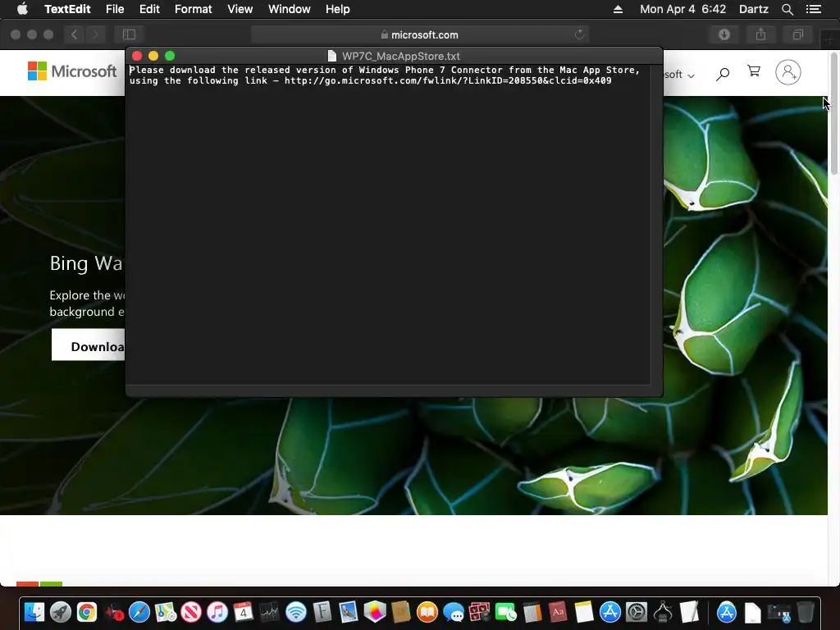Image resolution: width=840 pixels, height=630 pixels.
Task: Click the account sign-in icon
Action: pyautogui.click(x=788, y=72)
